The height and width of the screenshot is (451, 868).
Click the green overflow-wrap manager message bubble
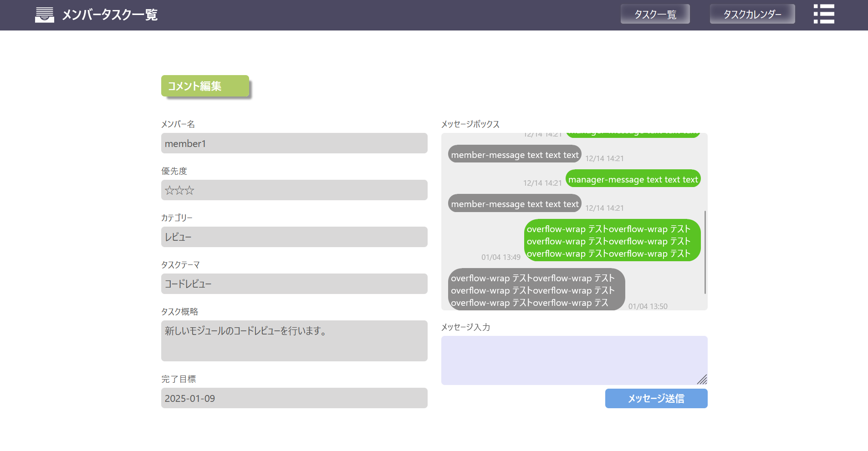(x=612, y=241)
